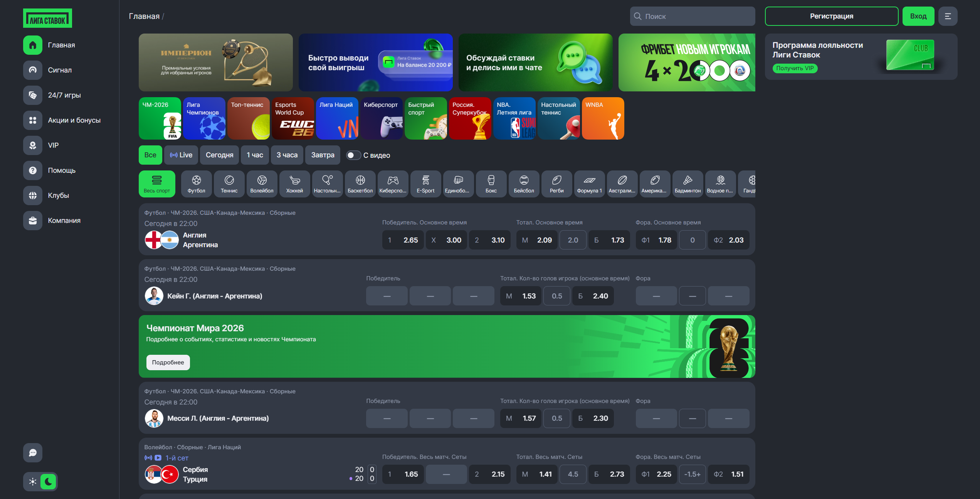Open the hamburger menu in the header
This screenshot has height=499, width=980.
(x=948, y=16)
